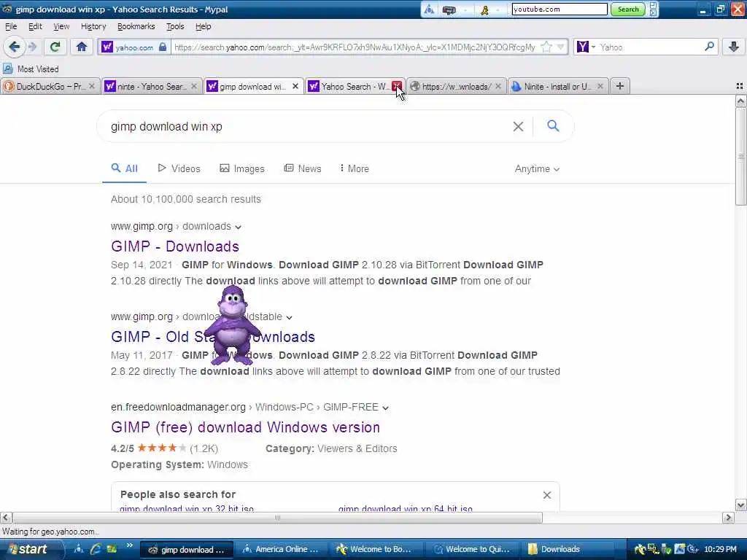Launch Internet Explorer from the quick launch
The height and width of the screenshot is (560, 747).
[96, 549]
